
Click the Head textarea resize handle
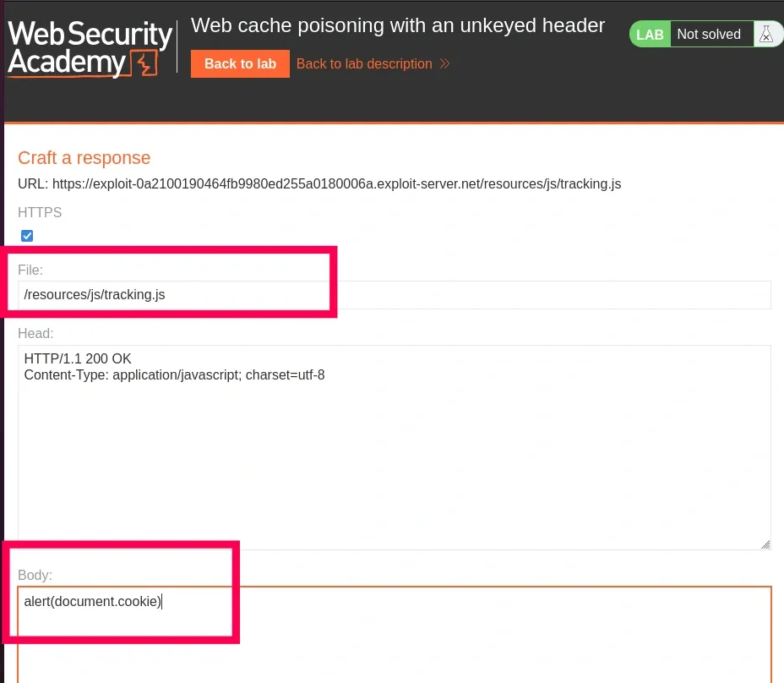[x=766, y=544]
